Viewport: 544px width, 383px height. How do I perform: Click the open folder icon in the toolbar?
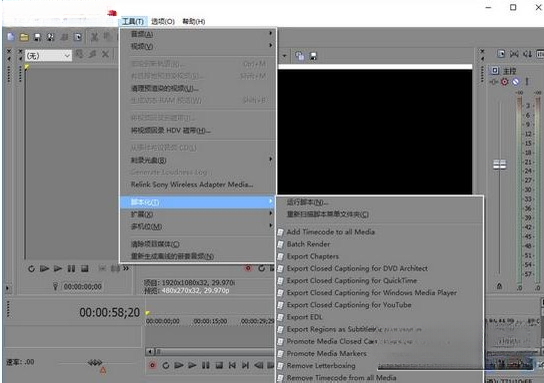pyautogui.click(x=24, y=37)
